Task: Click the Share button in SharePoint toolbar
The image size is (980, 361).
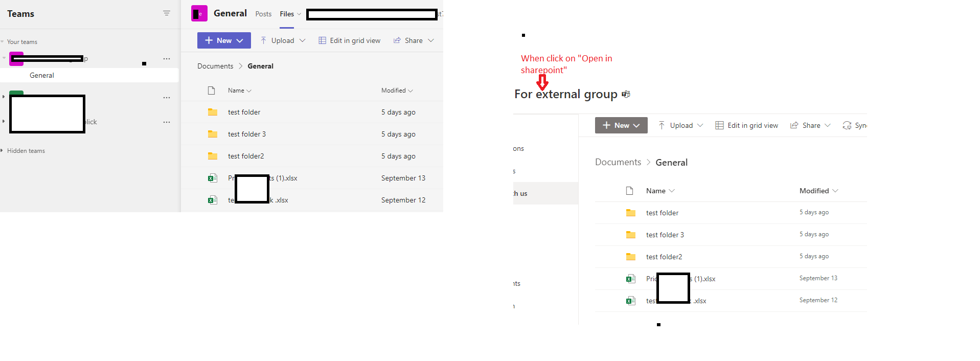Action: pos(805,125)
